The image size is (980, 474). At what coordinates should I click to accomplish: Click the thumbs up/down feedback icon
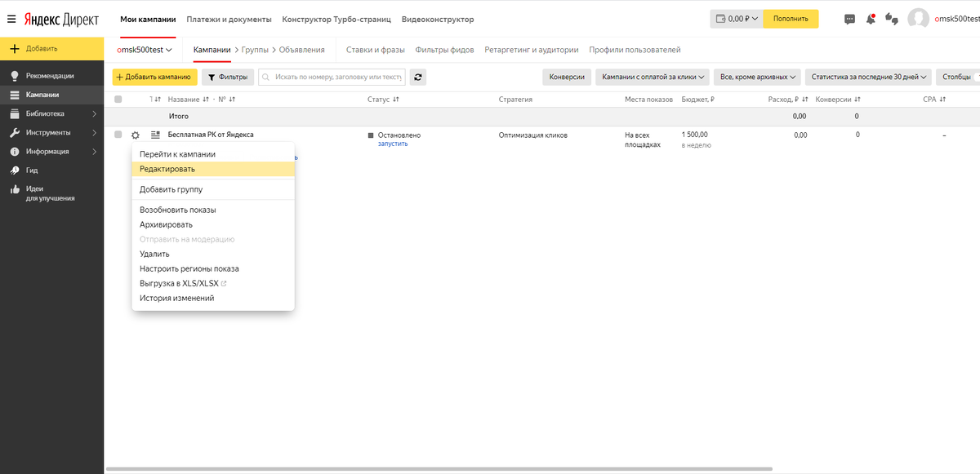point(892,19)
